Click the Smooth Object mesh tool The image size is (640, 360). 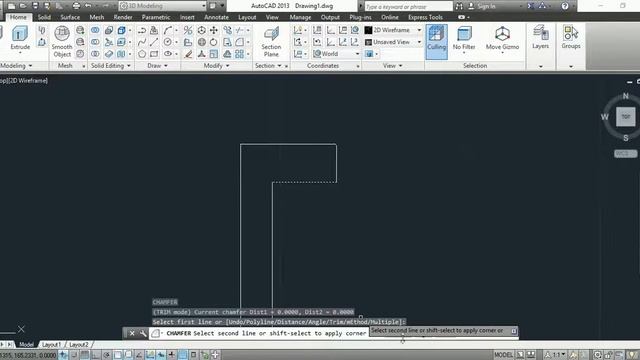click(62, 42)
